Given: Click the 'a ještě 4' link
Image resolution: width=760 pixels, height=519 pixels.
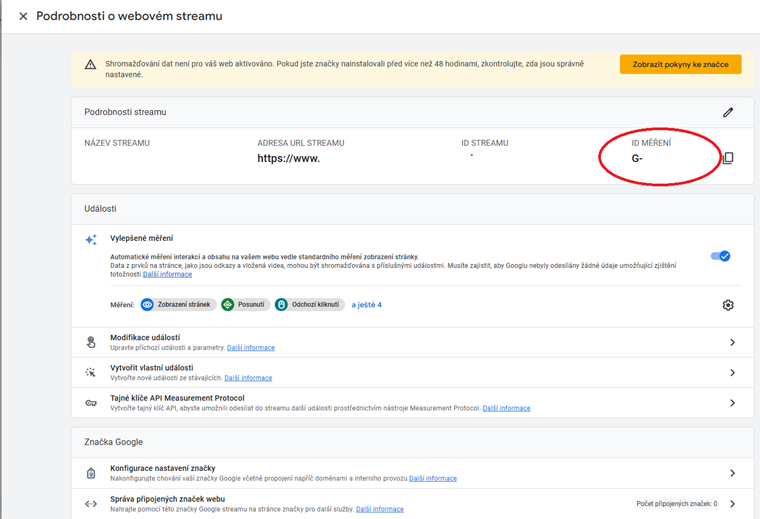Looking at the screenshot, I should point(366,304).
